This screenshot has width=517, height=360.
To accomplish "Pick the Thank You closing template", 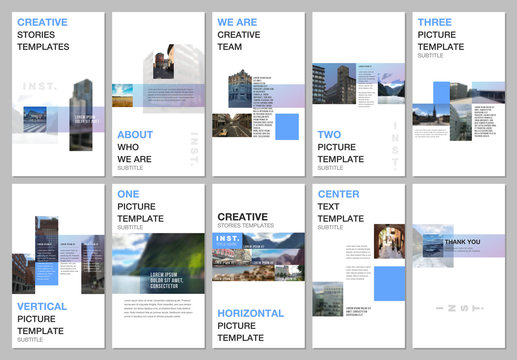I will click(x=459, y=266).
